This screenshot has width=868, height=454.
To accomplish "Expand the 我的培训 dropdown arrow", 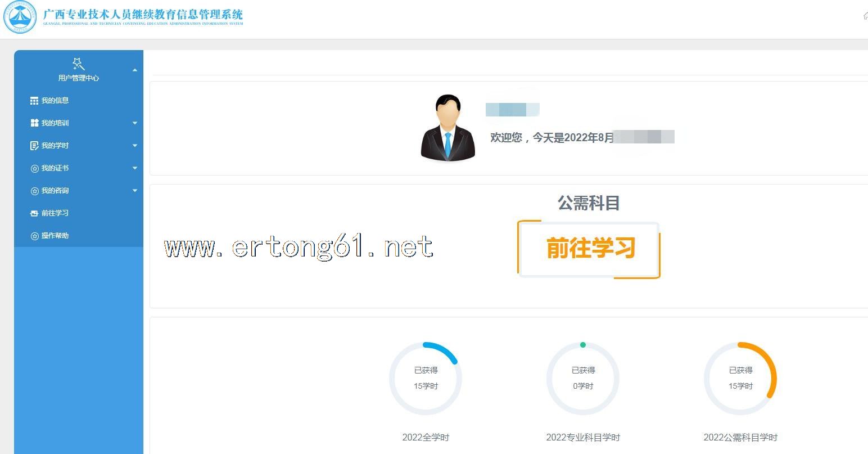I will [135, 123].
